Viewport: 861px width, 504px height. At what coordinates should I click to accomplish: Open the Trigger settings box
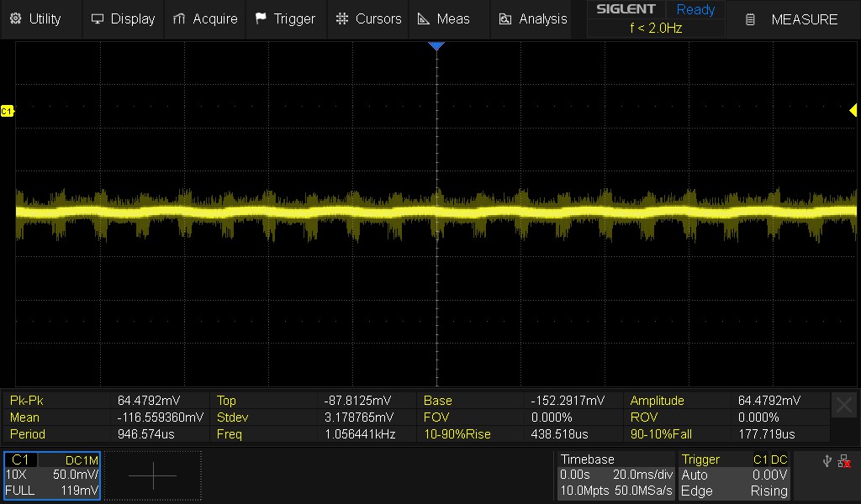click(x=734, y=475)
